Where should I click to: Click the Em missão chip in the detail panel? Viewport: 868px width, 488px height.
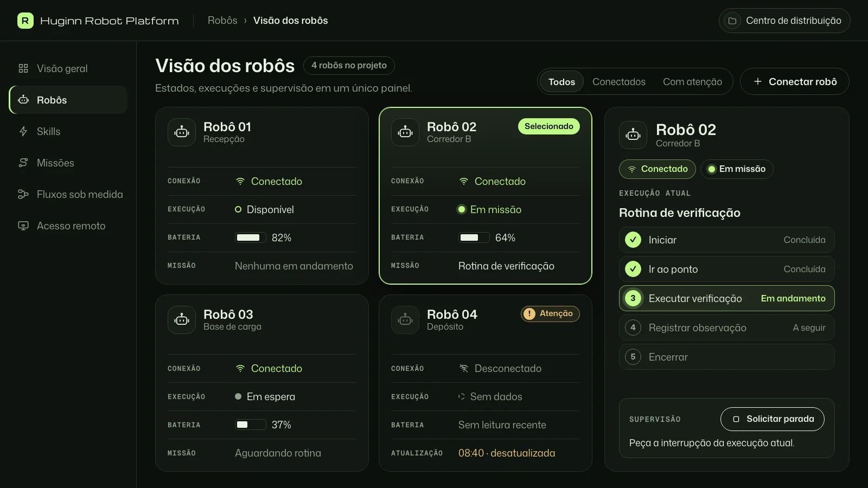[x=737, y=169]
